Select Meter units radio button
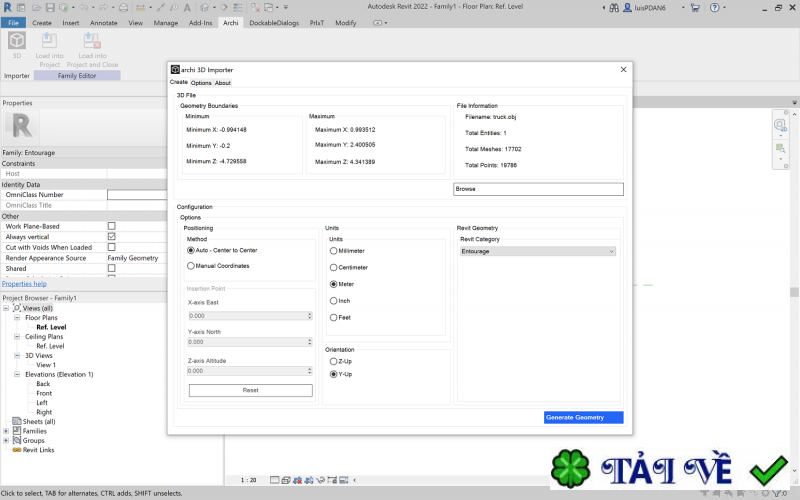Screen dimensions: 800x500 point(334,284)
